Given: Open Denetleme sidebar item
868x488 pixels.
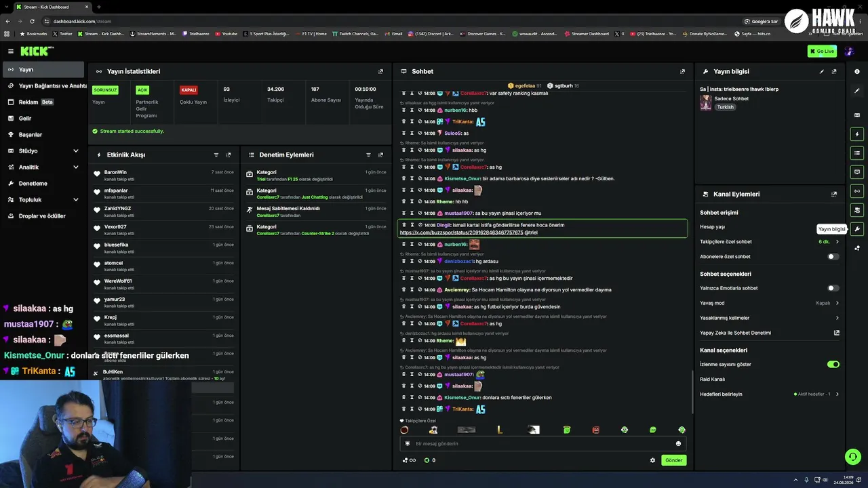Looking at the screenshot, I should pos(42,183).
